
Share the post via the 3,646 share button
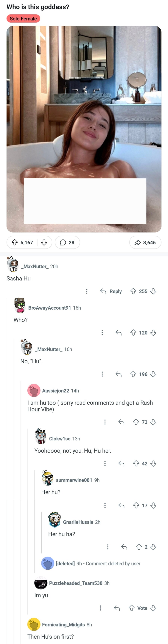145,242
